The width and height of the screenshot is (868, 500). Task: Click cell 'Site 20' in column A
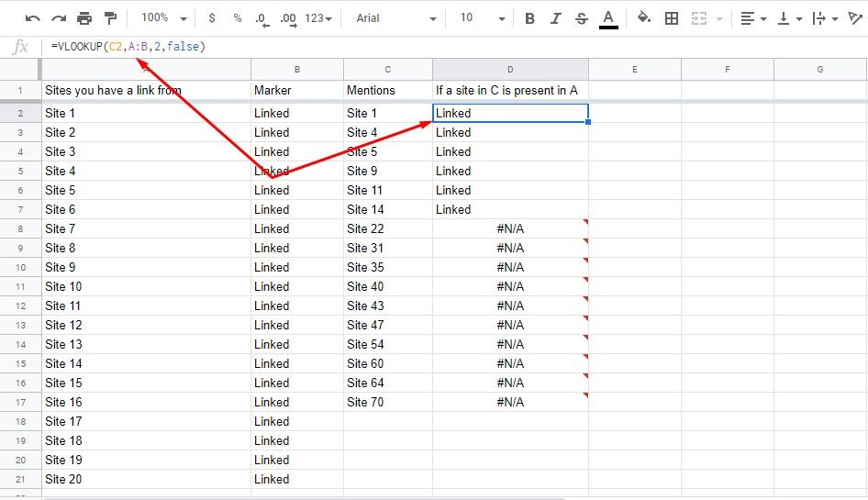coord(147,479)
